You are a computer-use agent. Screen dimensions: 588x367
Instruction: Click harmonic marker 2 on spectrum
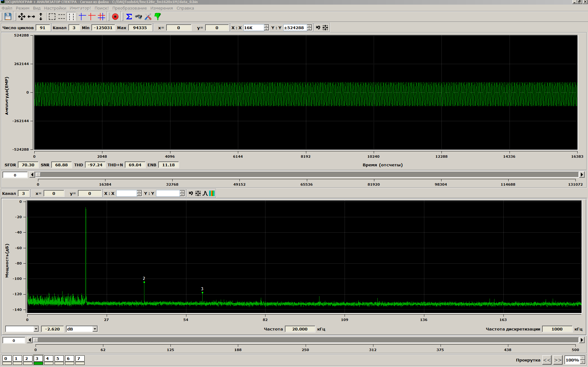coord(144,282)
